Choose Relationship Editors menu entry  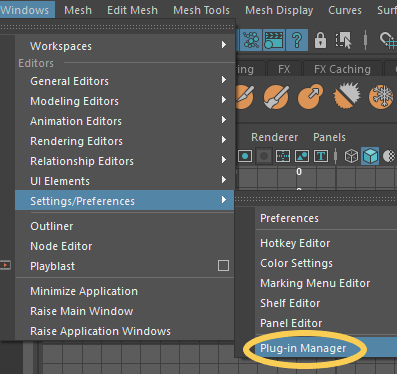coord(125,161)
